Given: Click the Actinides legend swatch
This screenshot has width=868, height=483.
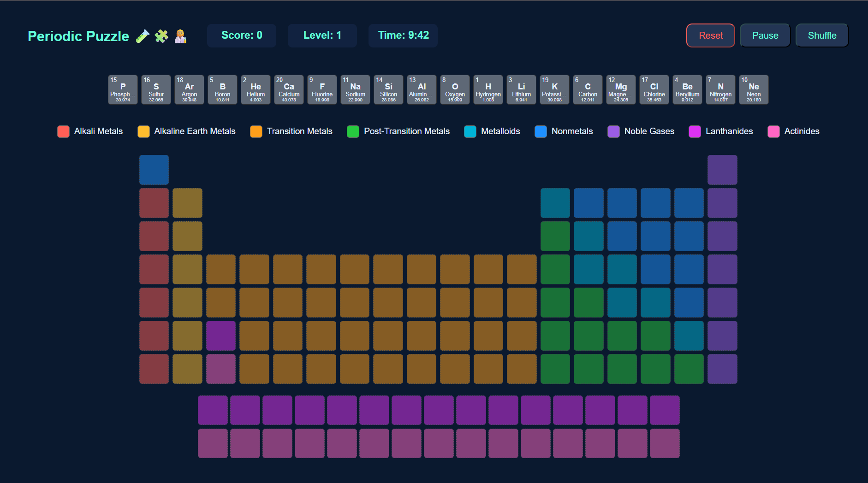Looking at the screenshot, I should [x=773, y=131].
